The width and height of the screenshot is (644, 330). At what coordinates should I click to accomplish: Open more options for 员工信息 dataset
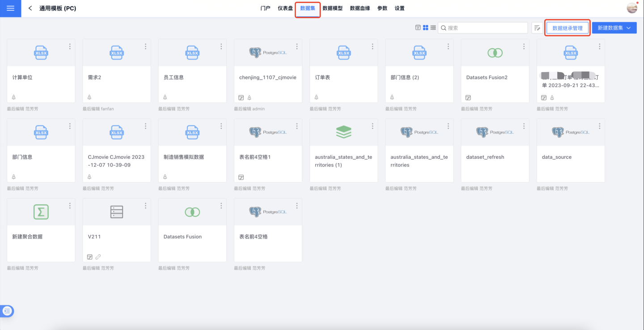[221, 47]
